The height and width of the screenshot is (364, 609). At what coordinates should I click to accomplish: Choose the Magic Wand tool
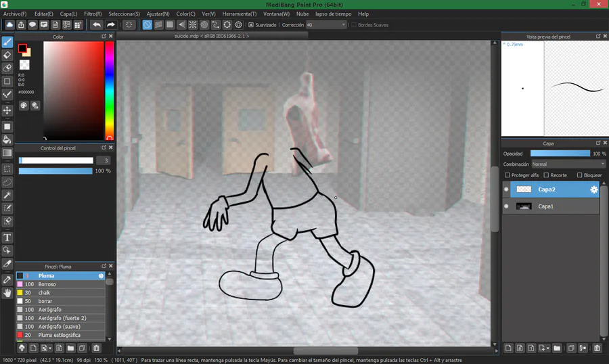tap(7, 195)
